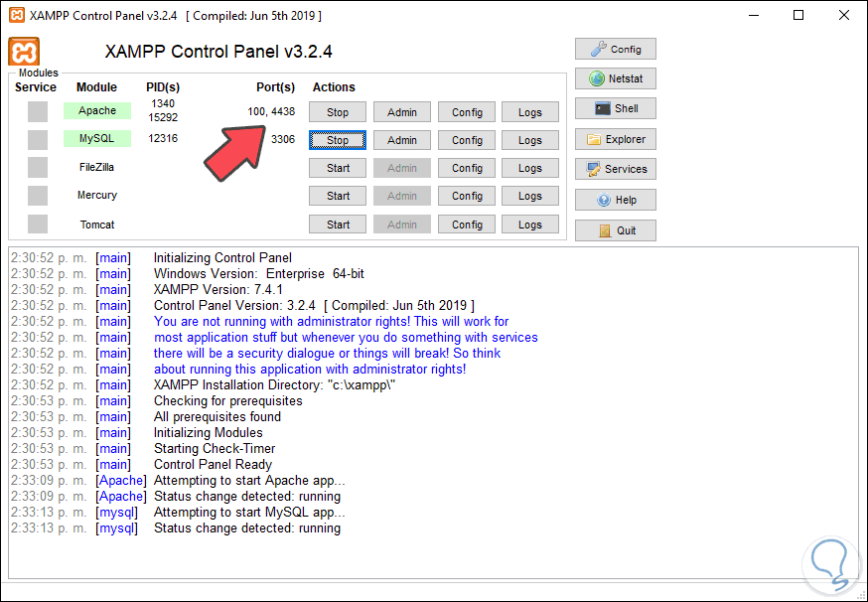Open Explorer with the folder icon

[616, 139]
